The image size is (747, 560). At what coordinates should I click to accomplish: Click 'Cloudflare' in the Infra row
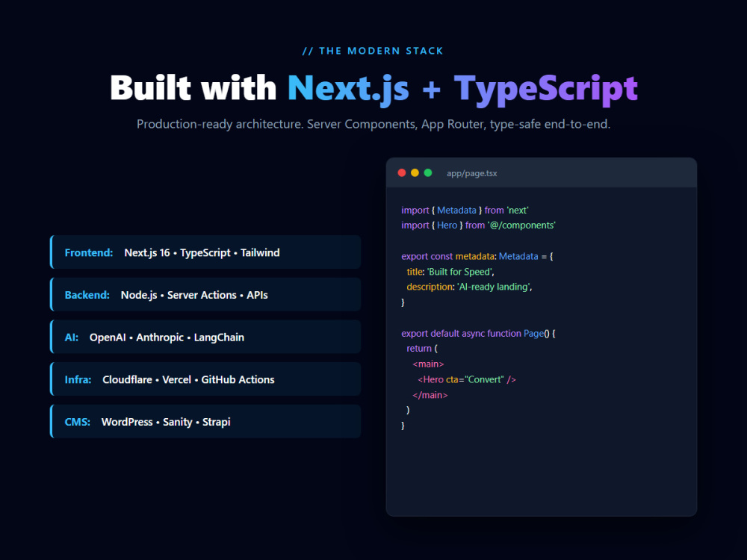point(127,379)
